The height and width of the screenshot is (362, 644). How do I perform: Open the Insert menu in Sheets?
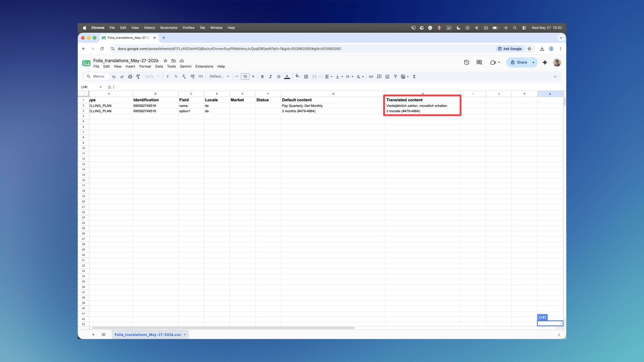click(x=130, y=66)
